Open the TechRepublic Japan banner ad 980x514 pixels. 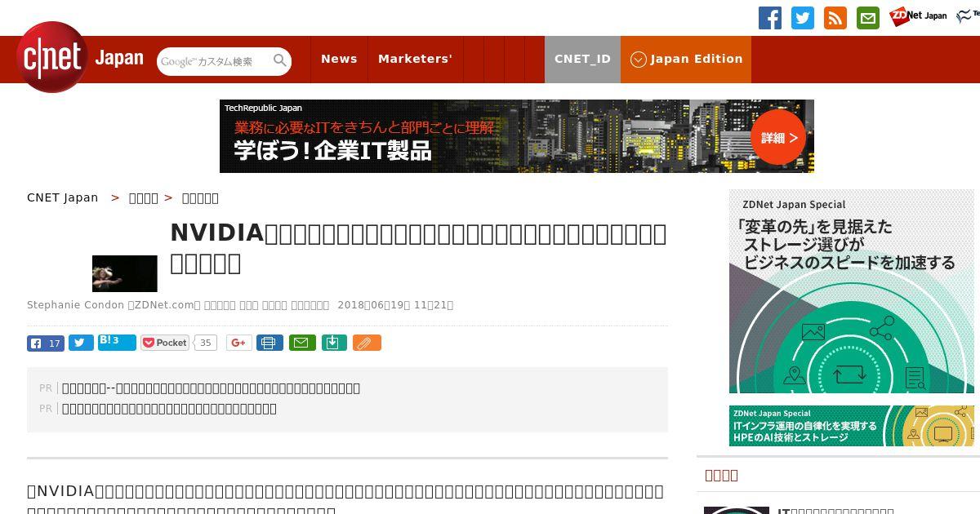(x=517, y=136)
